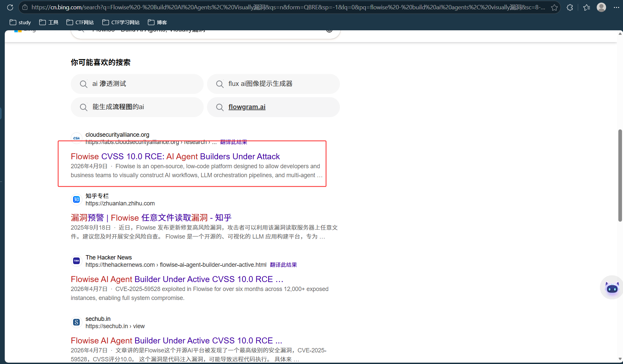
Task: Click the Zhihu favicon icon
Action: (76, 199)
